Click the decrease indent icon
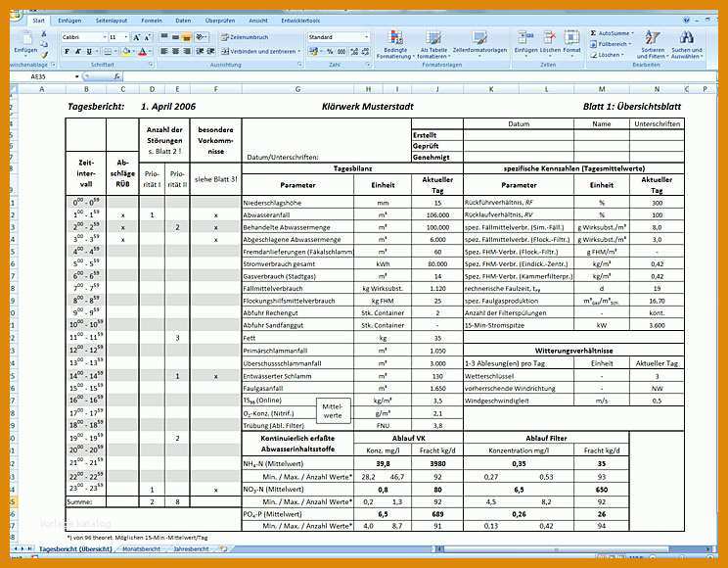728x568 pixels. point(200,51)
